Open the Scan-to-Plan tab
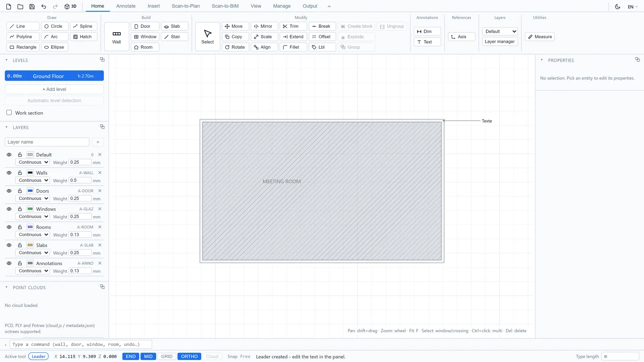This screenshot has height=362, width=644. pyautogui.click(x=186, y=6)
